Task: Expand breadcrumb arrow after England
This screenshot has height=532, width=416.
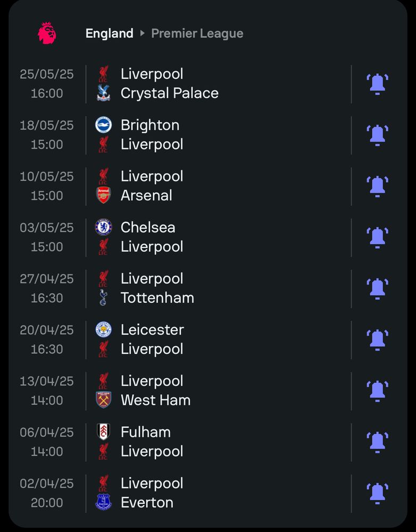Action: point(143,33)
